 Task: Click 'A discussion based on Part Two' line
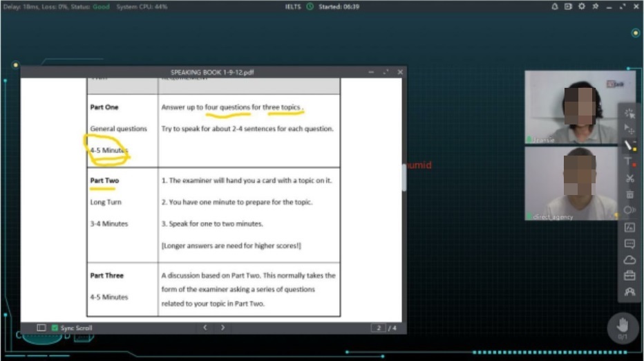tap(248, 275)
